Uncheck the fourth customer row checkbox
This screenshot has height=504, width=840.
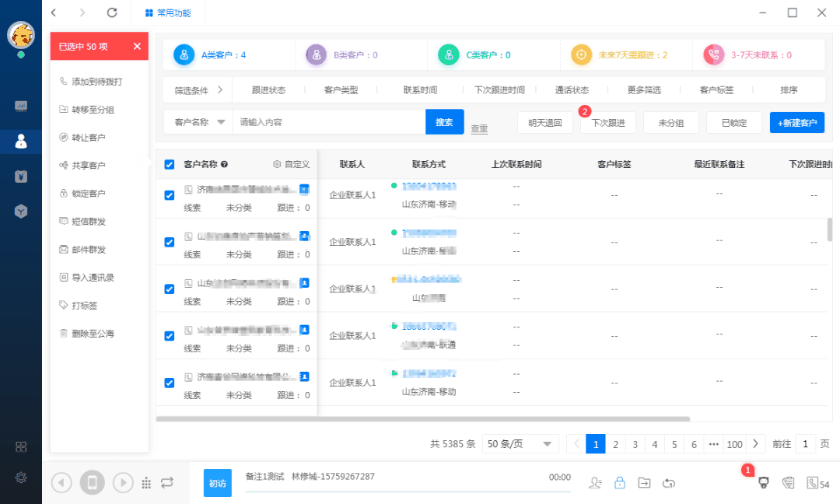pyautogui.click(x=170, y=336)
